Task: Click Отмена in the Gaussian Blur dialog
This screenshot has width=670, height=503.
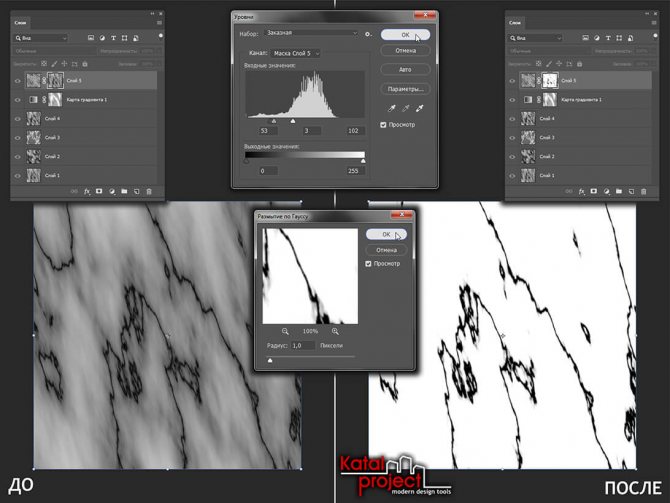Action: coord(385,249)
